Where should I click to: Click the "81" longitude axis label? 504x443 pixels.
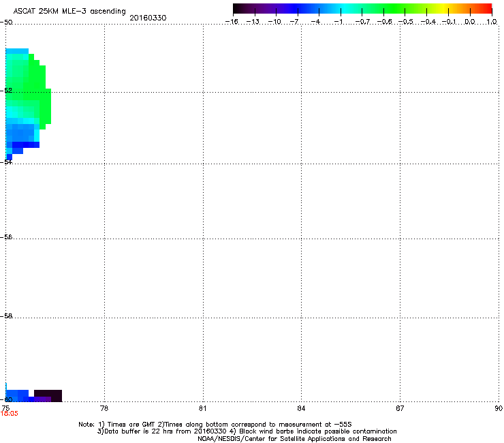pos(202,408)
